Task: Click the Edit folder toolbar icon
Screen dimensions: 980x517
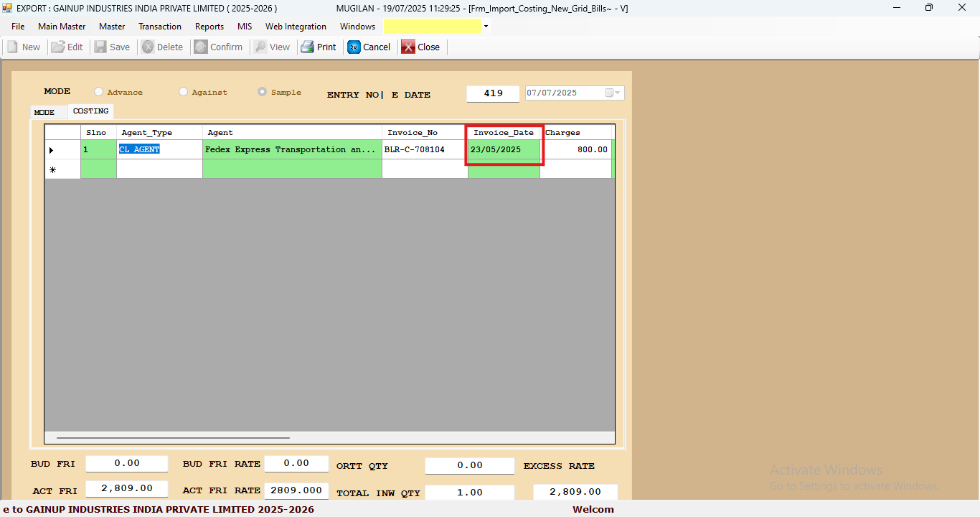Action: pos(58,47)
